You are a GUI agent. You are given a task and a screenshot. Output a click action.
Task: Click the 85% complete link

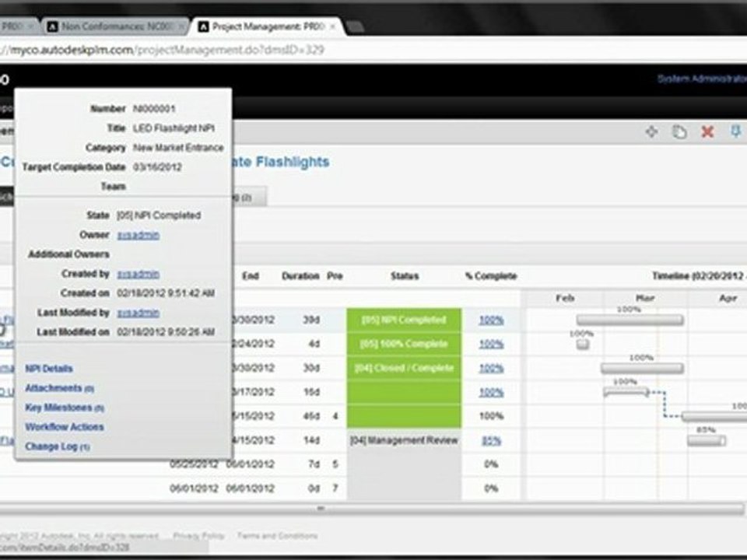pyautogui.click(x=491, y=441)
